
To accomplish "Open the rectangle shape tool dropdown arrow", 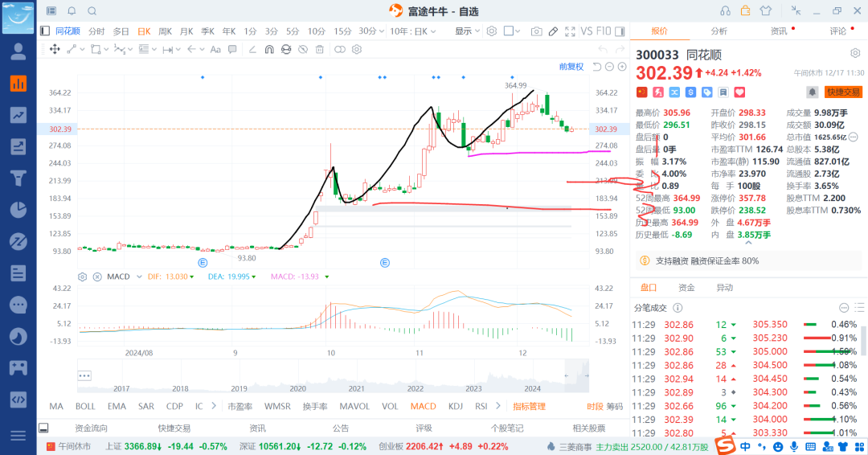I will pos(106,49).
